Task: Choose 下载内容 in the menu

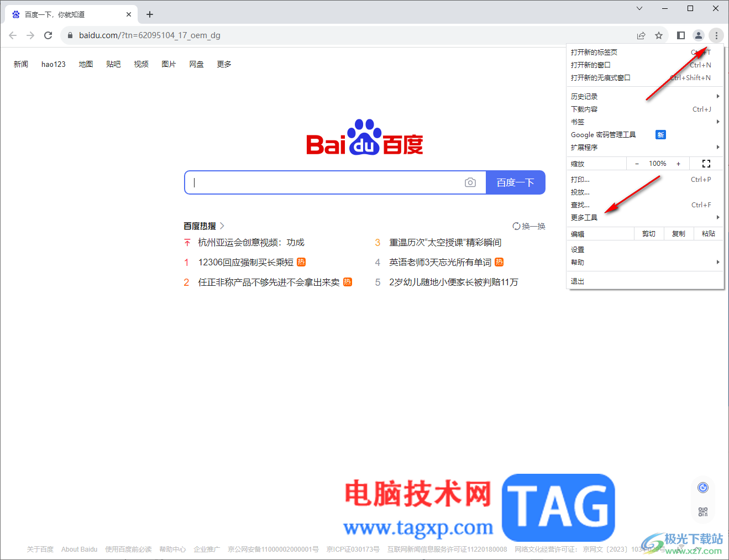Action: click(645, 109)
